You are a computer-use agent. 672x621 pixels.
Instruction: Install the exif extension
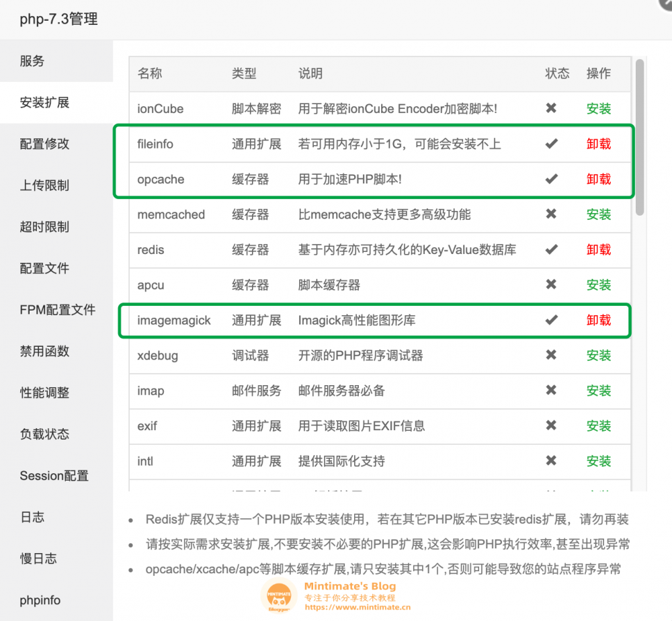pos(599,426)
